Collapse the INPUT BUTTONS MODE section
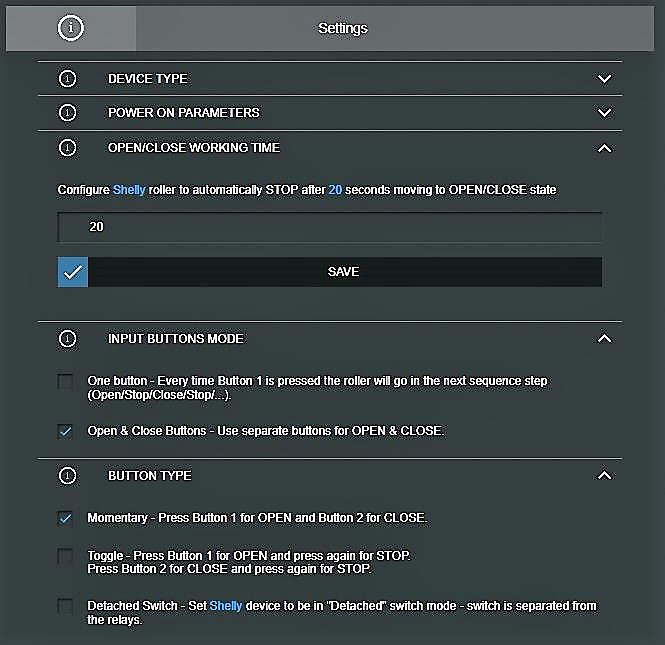The image size is (665, 645). [603, 339]
